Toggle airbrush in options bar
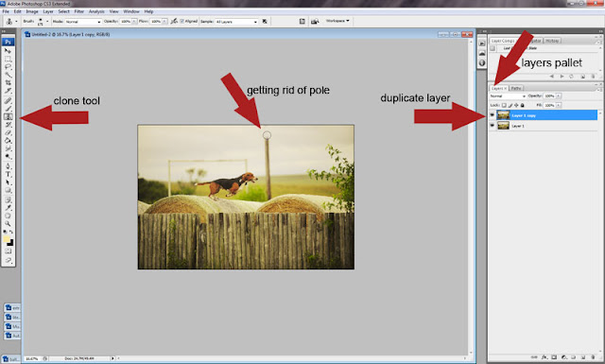This screenshot has height=364, width=605. point(174,21)
